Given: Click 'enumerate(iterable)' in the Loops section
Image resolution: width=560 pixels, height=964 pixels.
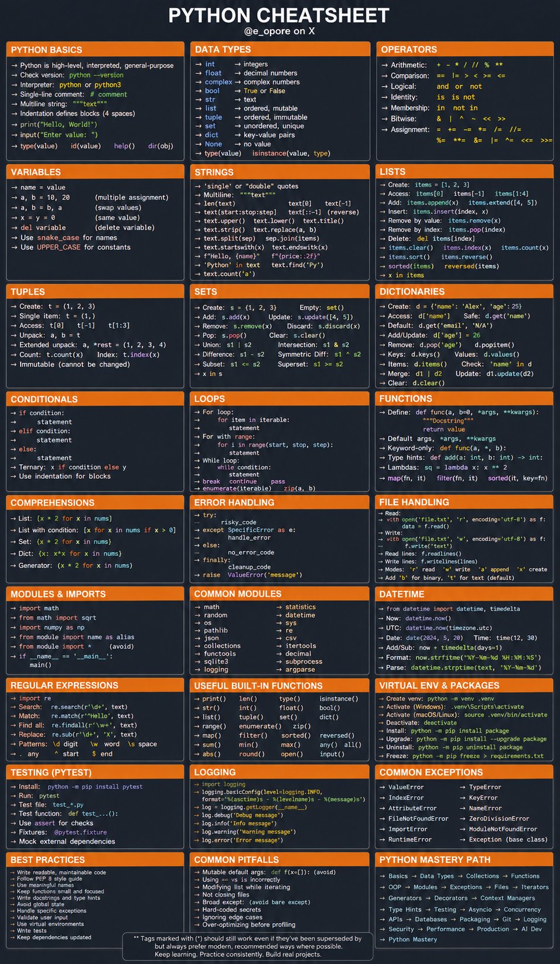Looking at the screenshot, I should click(x=236, y=488).
